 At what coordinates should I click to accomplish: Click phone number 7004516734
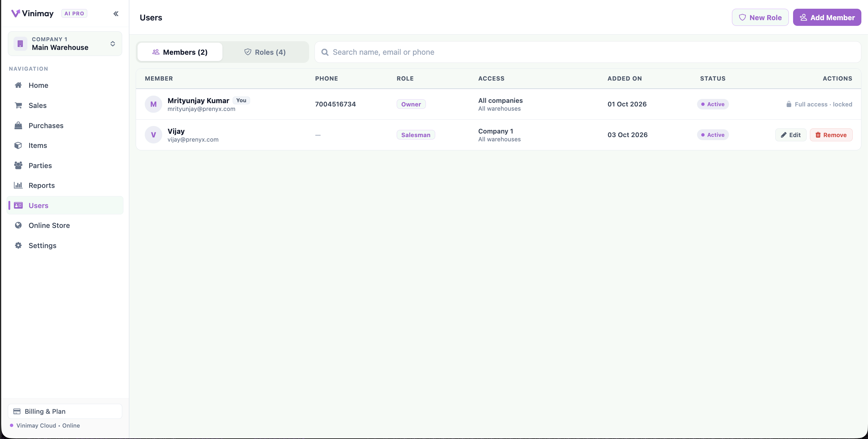pyautogui.click(x=335, y=104)
